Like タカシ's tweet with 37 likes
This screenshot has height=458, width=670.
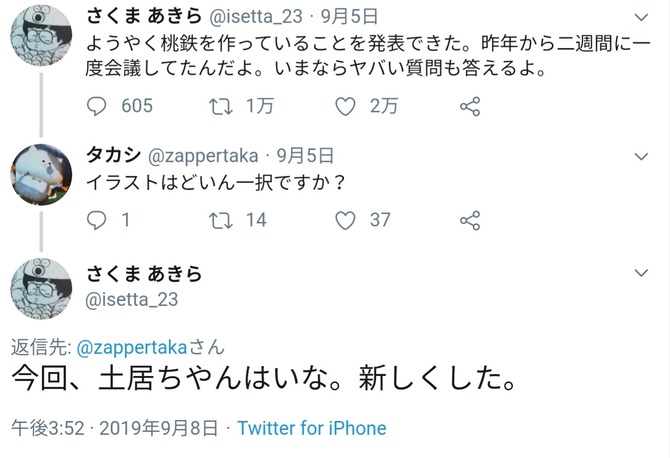(x=345, y=220)
